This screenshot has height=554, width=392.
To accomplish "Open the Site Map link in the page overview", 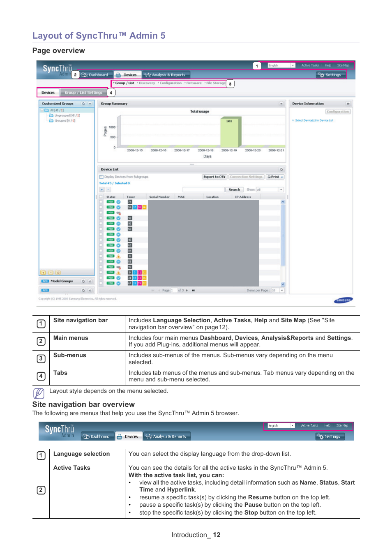I will click(343, 65).
